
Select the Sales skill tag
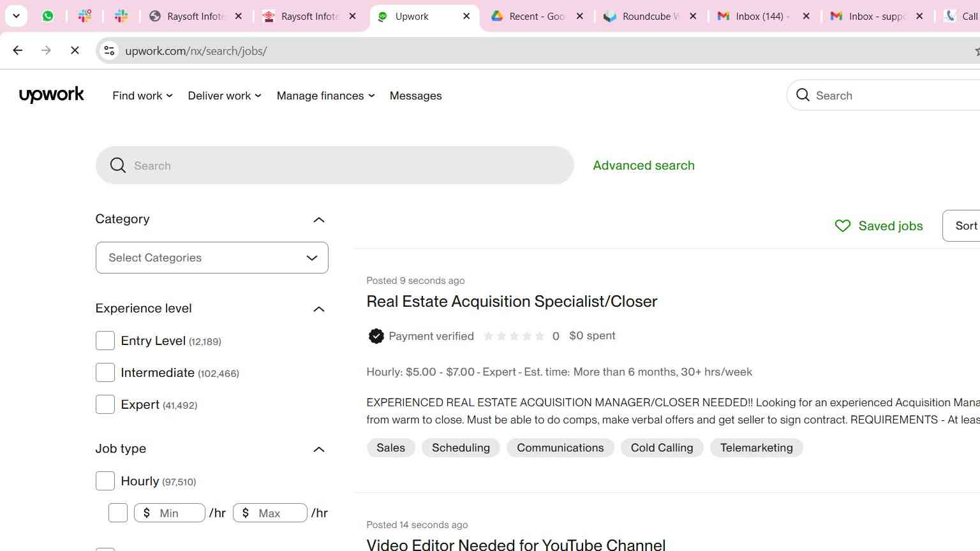[390, 448]
